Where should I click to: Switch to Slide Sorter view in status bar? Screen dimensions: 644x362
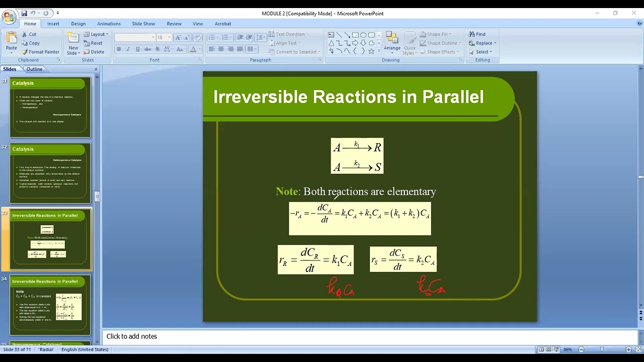click(549, 349)
